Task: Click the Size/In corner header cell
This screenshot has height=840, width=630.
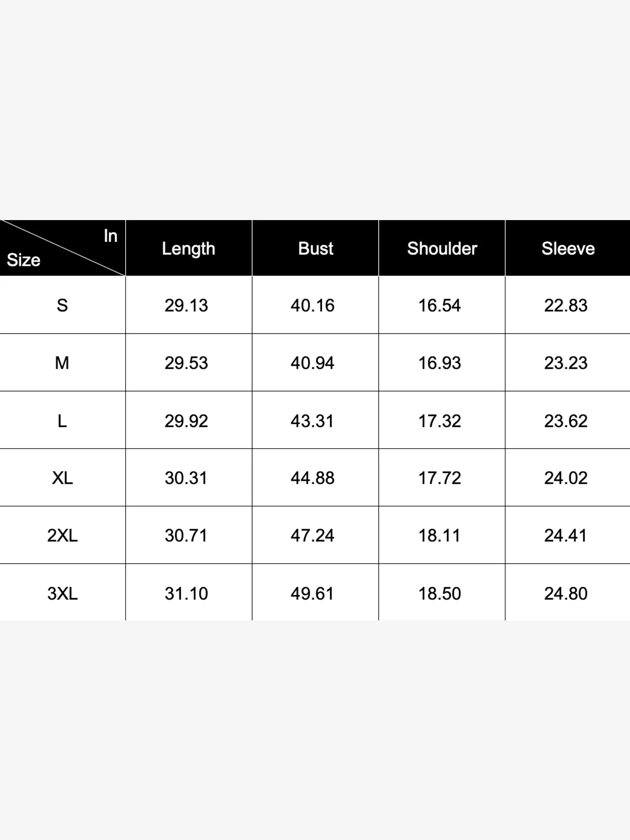Action: pyautogui.click(x=63, y=248)
